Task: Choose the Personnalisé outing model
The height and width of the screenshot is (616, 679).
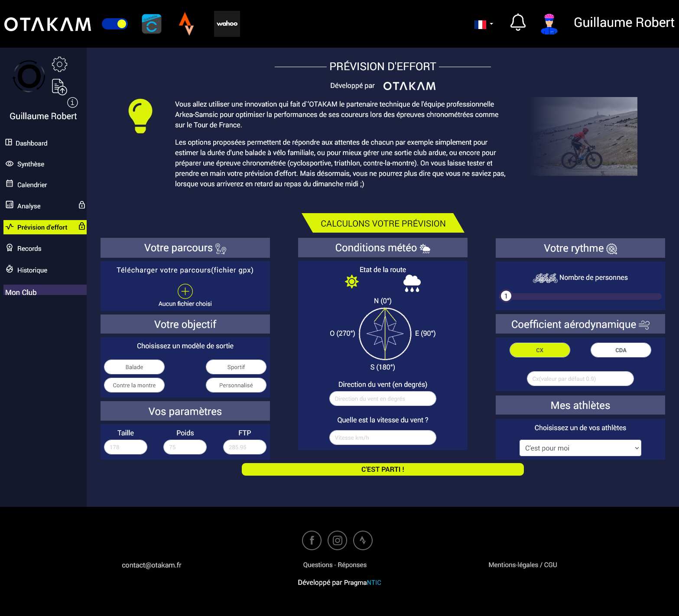Action: (x=236, y=385)
